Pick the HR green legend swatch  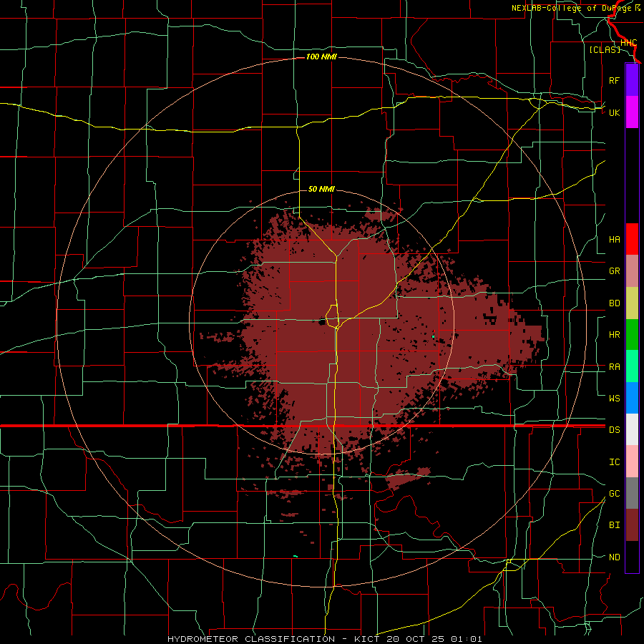[x=632, y=334]
